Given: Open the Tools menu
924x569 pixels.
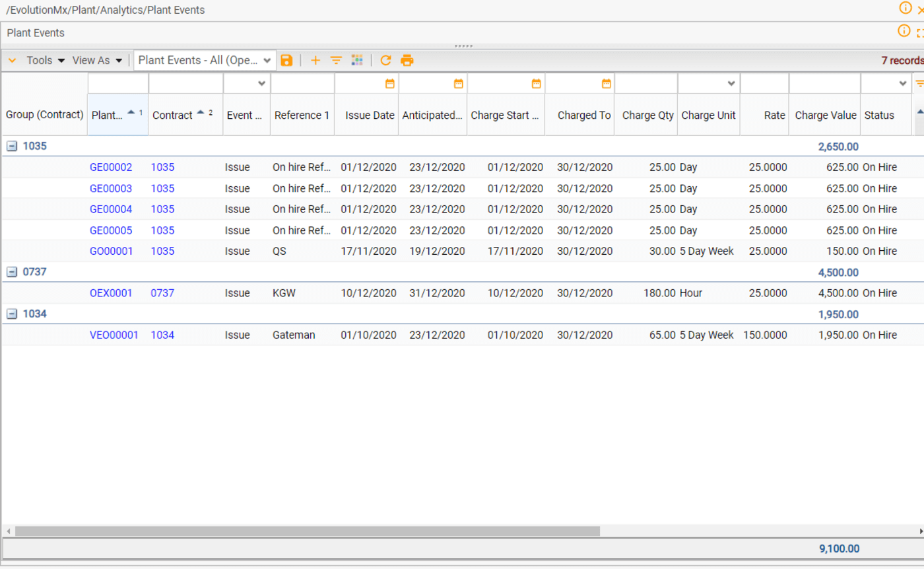Looking at the screenshot, I should 46,60.
